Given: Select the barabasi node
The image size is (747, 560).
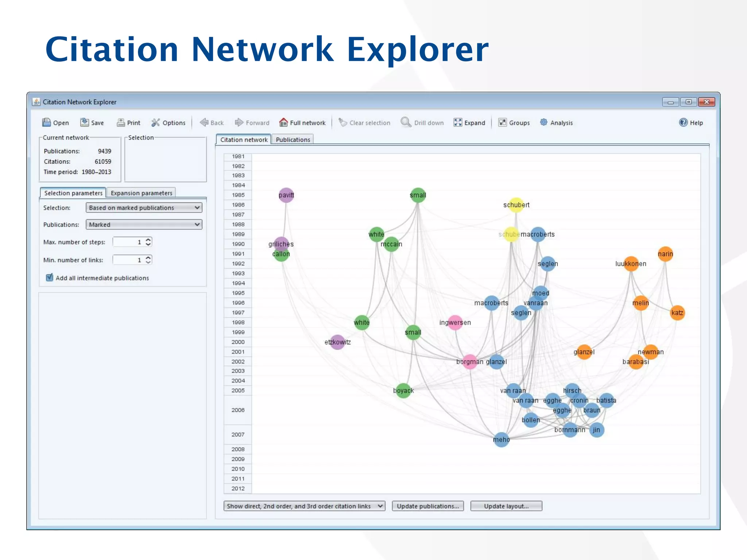Looking at the screenshot, I should 636,362.
